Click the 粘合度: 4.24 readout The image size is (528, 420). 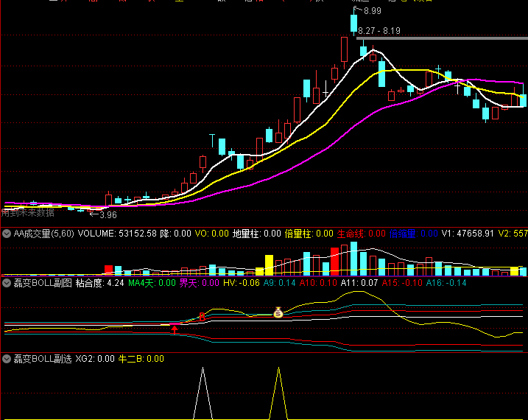[x=99, y=283]
